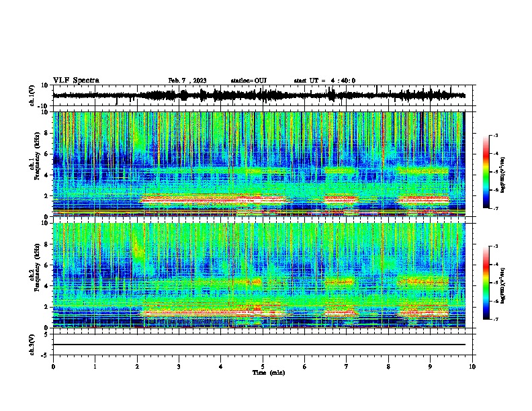Click the time axis tick label "5"
Viewport: 532px width, 411px height.
[263, 367]
